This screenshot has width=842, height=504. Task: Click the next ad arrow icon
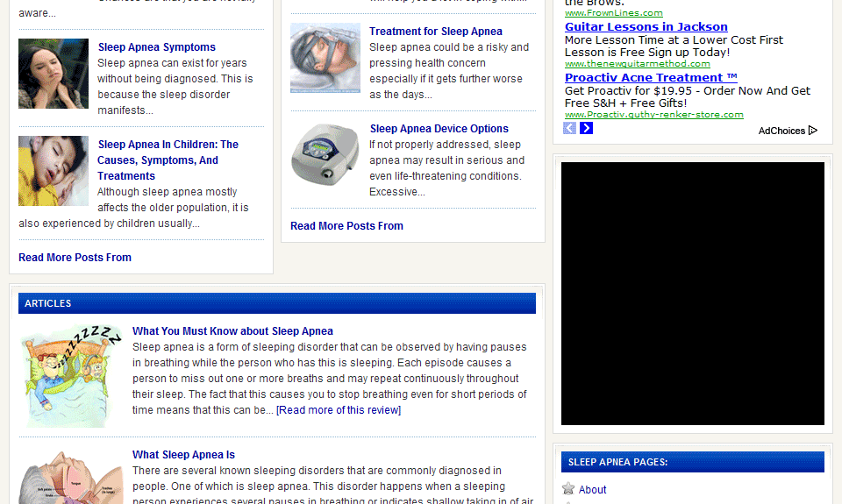[587, 128]
